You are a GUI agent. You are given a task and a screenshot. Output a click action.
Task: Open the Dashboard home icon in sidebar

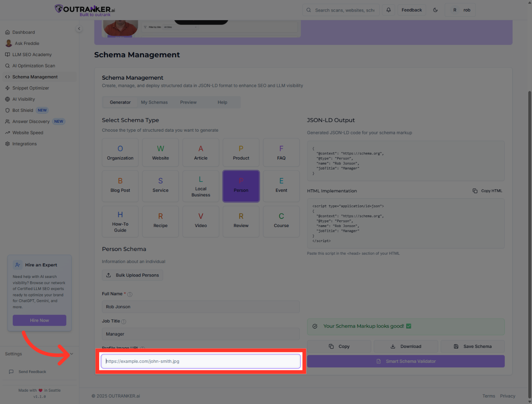tap(7, 32)
